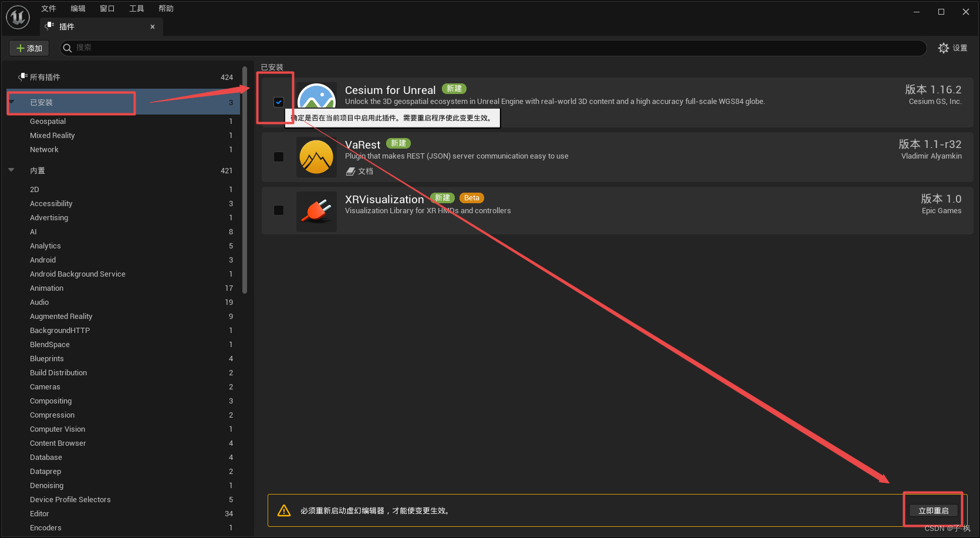Disable the Cesium for Unreal checkbox
This screenshot has width=980, height=538.
tap(279, 102)
